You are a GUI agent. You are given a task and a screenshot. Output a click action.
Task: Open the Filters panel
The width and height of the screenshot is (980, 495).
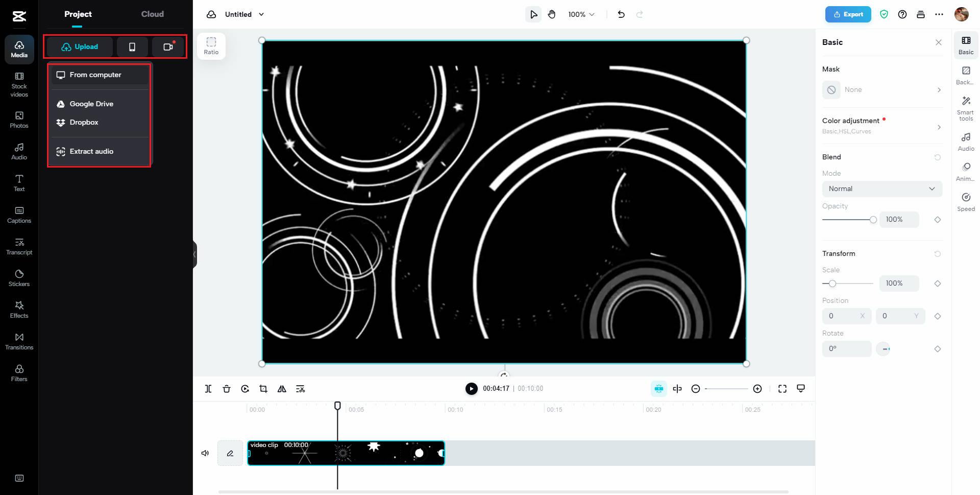[19, 373]
